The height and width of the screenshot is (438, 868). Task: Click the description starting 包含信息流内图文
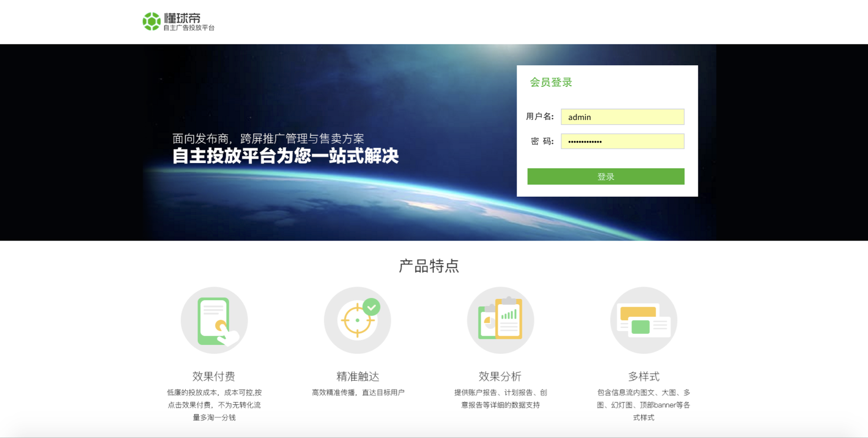pyautogui.click(x=643, y=405)
